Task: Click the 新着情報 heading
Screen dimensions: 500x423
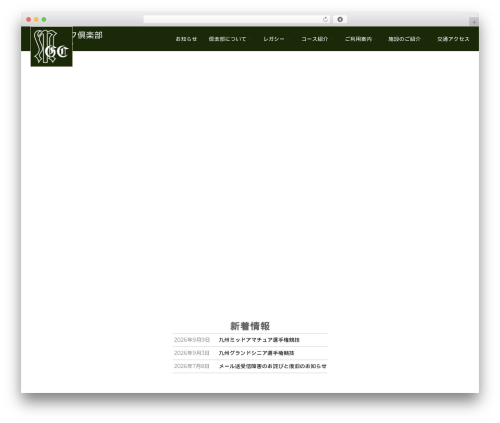Action: pyautogui.click(x=250, y=326)
